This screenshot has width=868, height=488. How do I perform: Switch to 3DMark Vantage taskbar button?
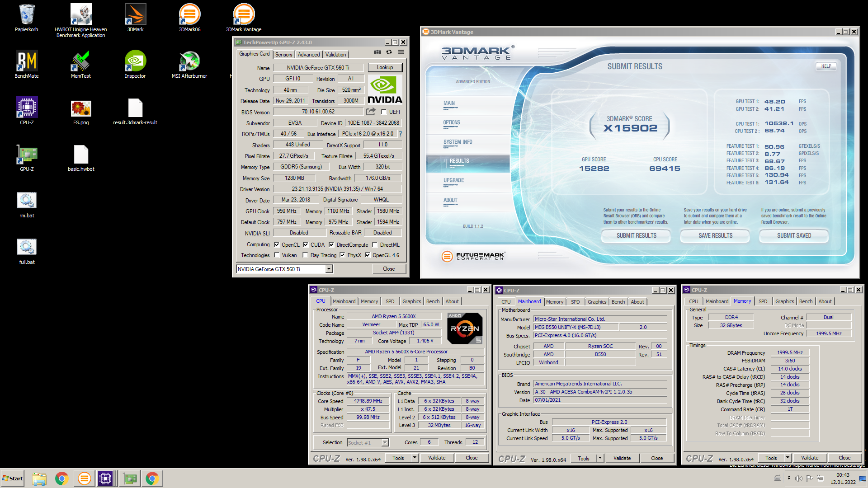(84, 479)
